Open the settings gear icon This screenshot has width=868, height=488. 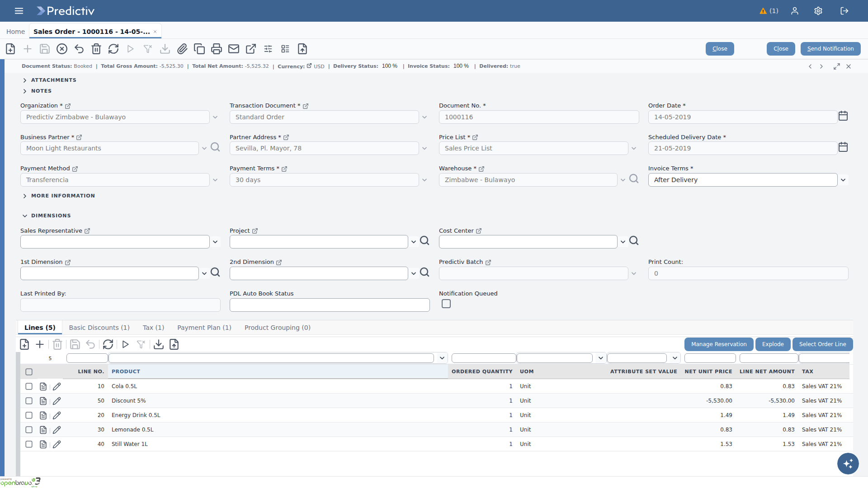coord(818,11)
